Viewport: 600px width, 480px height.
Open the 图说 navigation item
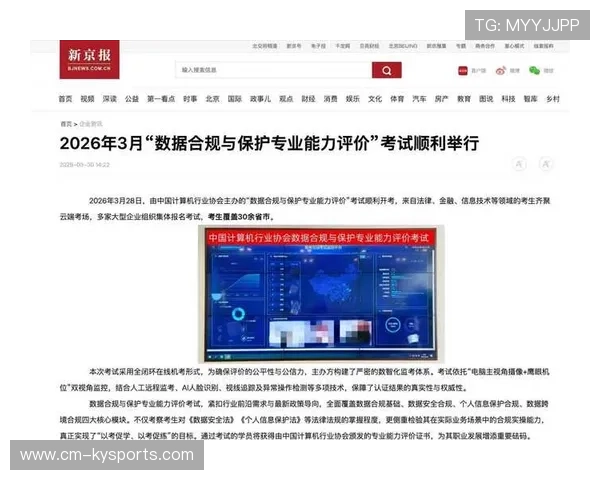[x=486, y=99]
